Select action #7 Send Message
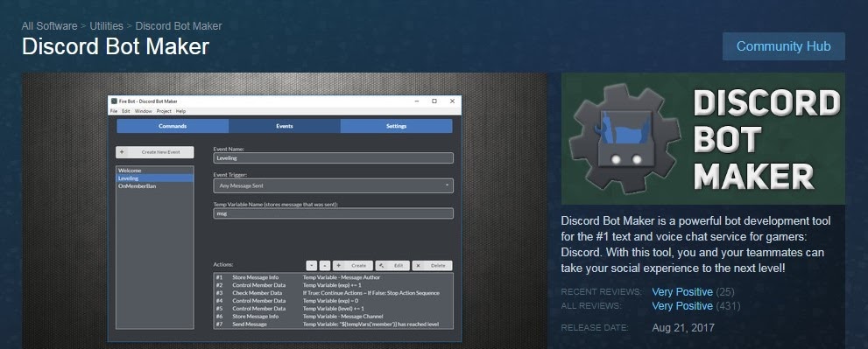Viewport: 868px width, 349px height. 333,324
